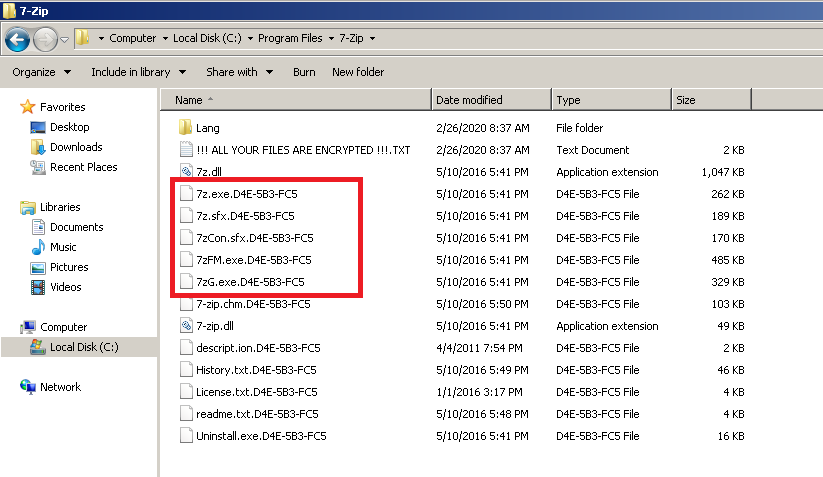The image size is (823, 477).
Task: Open Network in navigation pane
Action: click(60, 387)
